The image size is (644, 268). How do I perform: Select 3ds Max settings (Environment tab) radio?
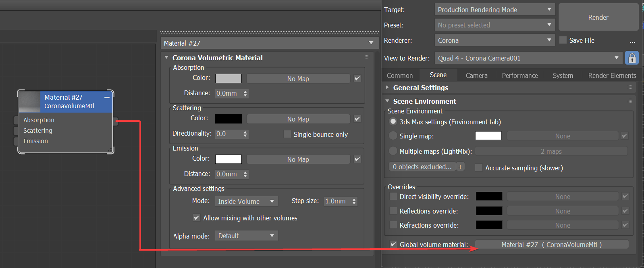[393, 121]
